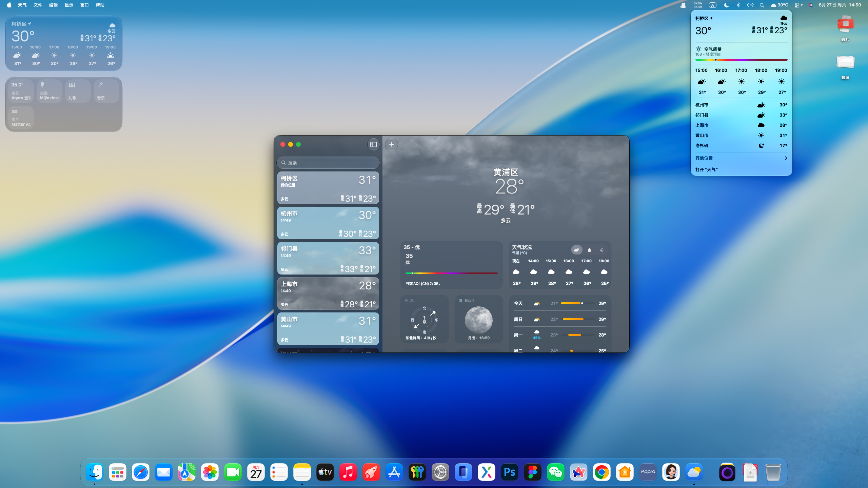Open the 周一 forecast row

(560, 335)
